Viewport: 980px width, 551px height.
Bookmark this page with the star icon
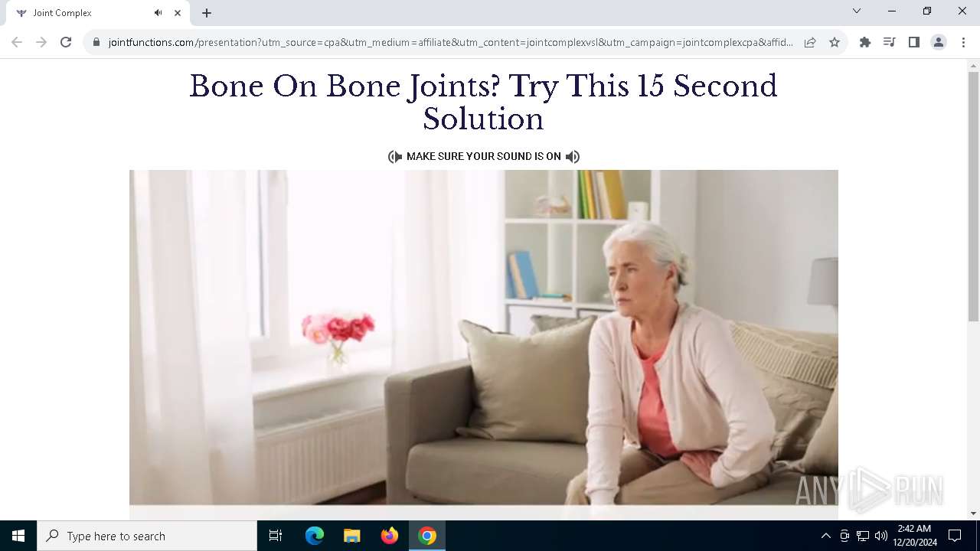click(x=835, y=42)
